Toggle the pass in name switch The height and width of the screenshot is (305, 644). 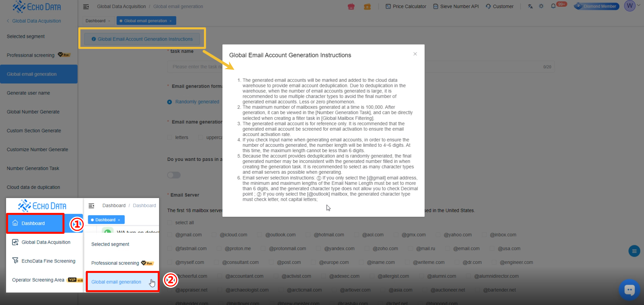pos(174,175)
